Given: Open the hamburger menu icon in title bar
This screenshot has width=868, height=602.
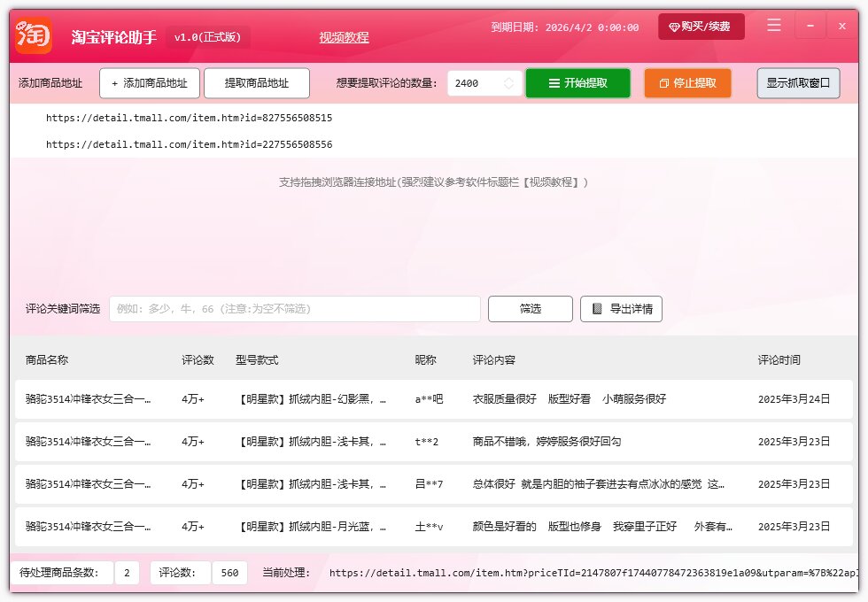Looking at the screenshot, I should coord(774,25).
